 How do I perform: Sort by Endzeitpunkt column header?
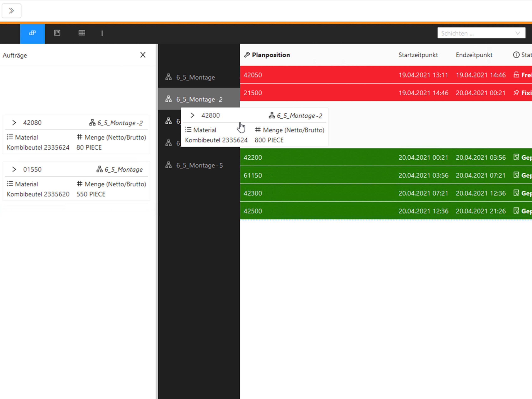tap(474, 55)
